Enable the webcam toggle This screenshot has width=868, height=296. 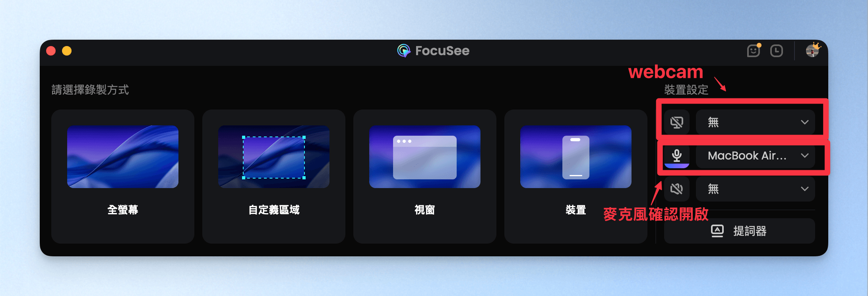pyautogui.click(x=676, y=122)
